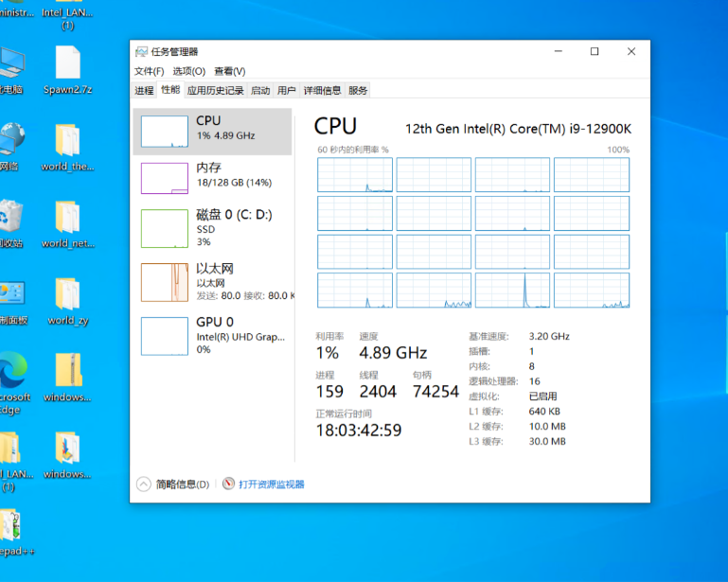Image resolution: width=728 pixels, height=582 pixels.
Task: Switch to the 性能 tab
Action: (x=170, y=90)
